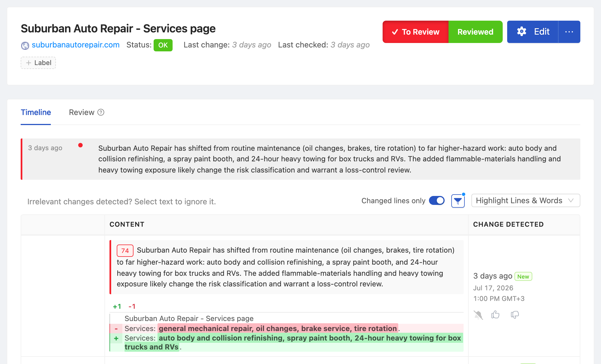Open Highlight Lines & Words dropdown

(x=526, y=200)
